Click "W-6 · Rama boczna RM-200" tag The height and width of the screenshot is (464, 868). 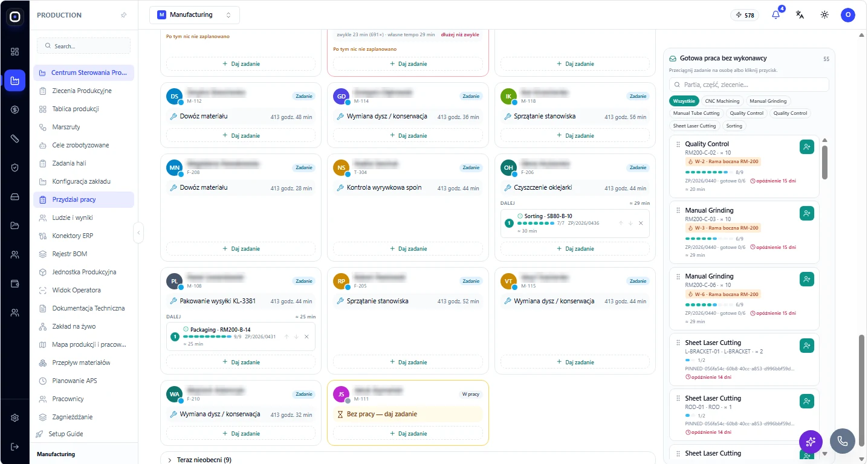click(x=723, y=294)
